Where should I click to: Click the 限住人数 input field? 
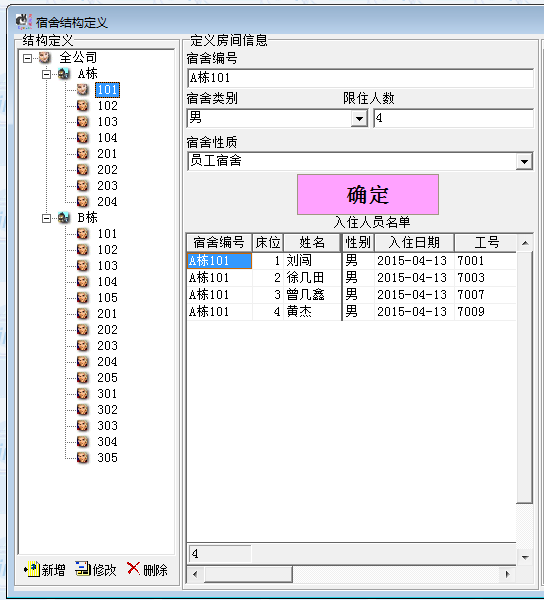(x=453, y=118)
